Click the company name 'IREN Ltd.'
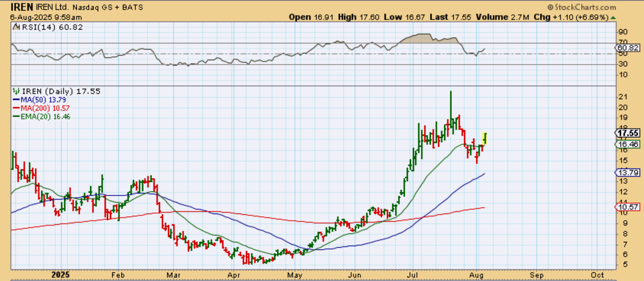This screenshot has height=281, width=644. (x=52, y=7)
